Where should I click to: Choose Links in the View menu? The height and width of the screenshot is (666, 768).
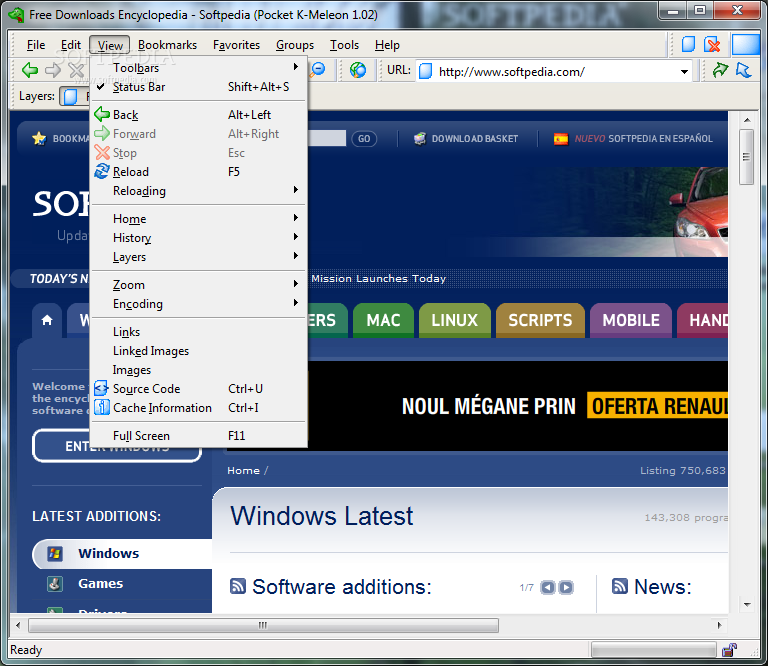pos(198,332)
